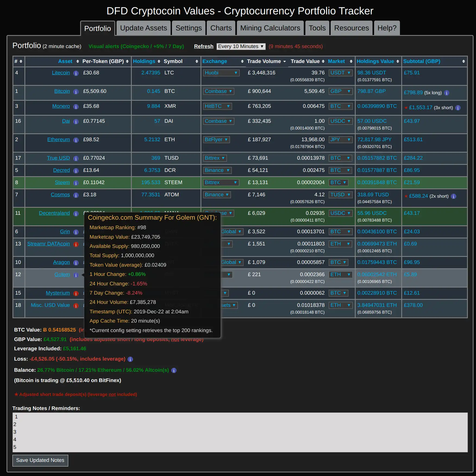Click info icon next to Loss summary

pyautogui.click(x=130, y=359)
